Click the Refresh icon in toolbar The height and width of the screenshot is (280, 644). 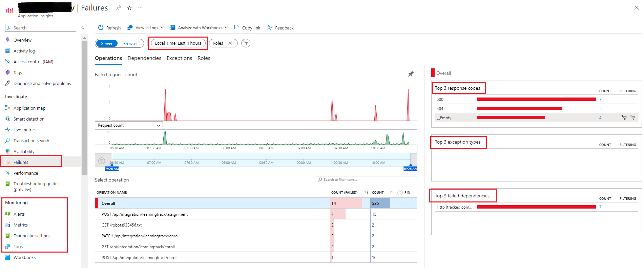[101, 28]
